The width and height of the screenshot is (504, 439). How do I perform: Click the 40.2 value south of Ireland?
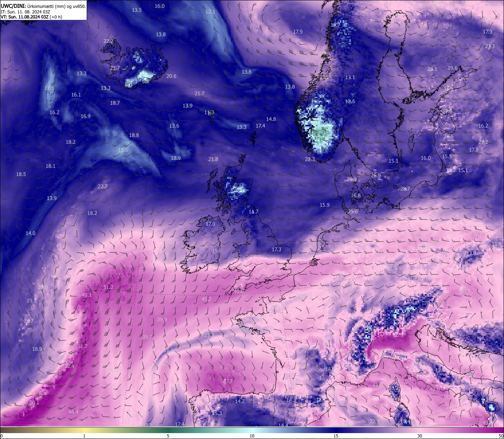206,299
